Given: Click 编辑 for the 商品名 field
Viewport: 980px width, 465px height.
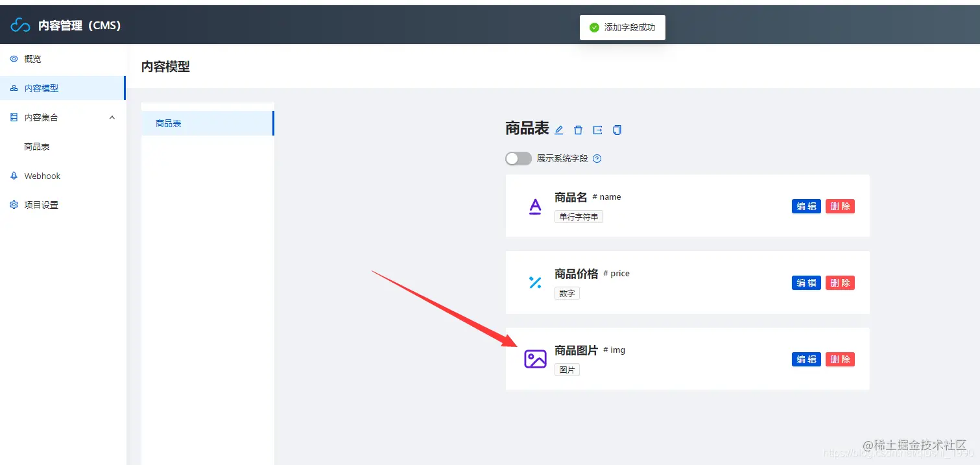Looking at the screenshot, I should (x=806, y=206).
